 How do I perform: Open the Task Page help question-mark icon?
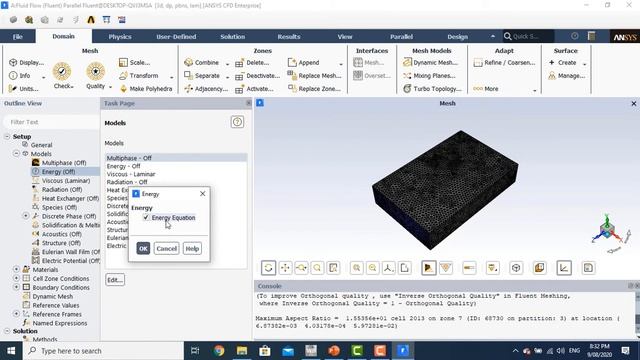(237, 122)
